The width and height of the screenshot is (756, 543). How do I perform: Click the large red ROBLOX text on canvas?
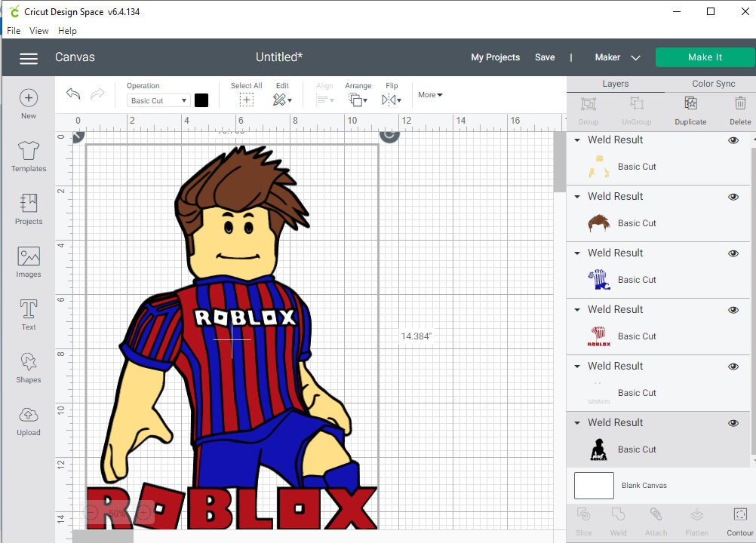[232, 508]
